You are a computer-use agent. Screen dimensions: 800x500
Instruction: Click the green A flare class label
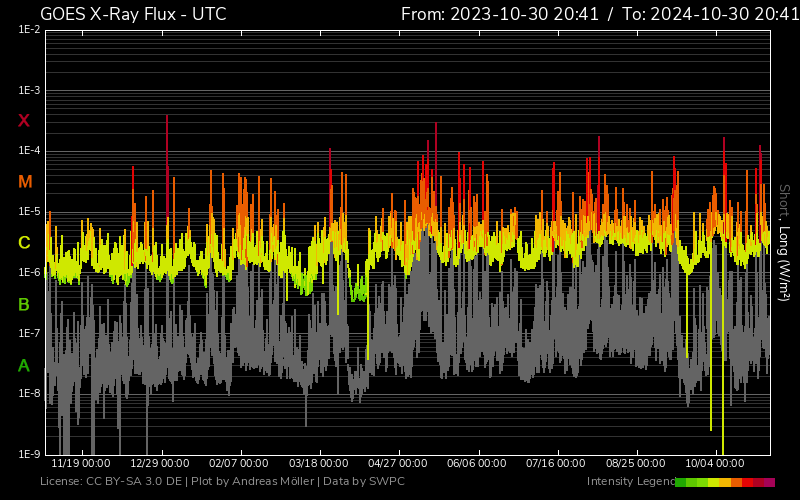pos(24,366)
